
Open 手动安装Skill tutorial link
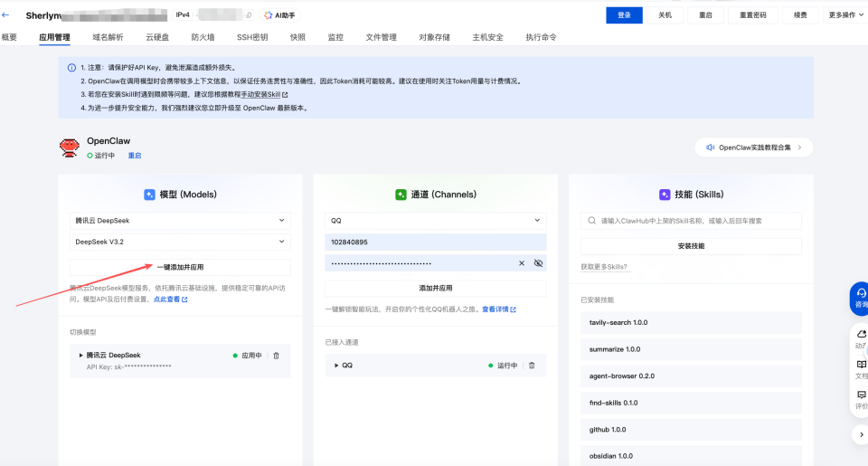coord(264,95)
